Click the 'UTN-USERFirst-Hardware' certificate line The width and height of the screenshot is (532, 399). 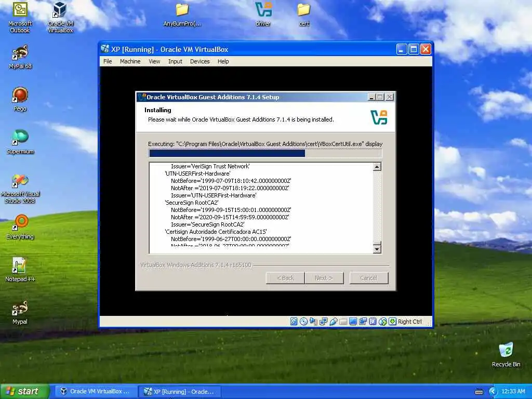pyautogui.click(x=197, y=174)
